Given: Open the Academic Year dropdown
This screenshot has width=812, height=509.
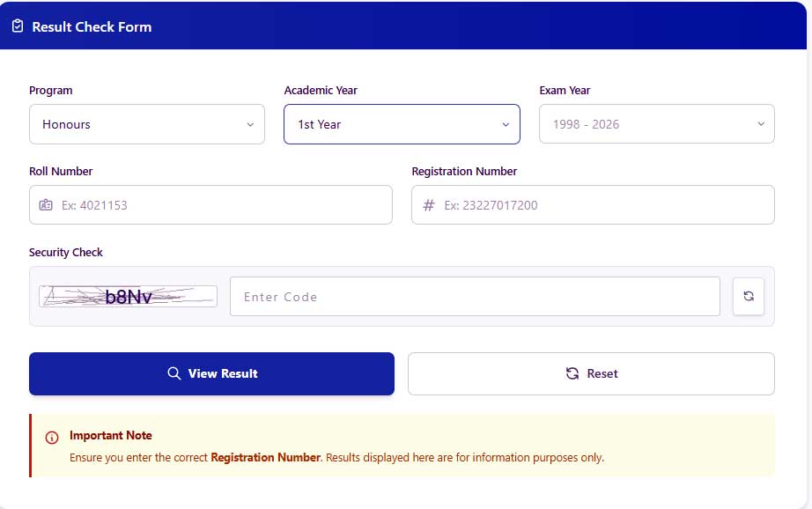Looking at the screenshot, I should coord(402,124).
